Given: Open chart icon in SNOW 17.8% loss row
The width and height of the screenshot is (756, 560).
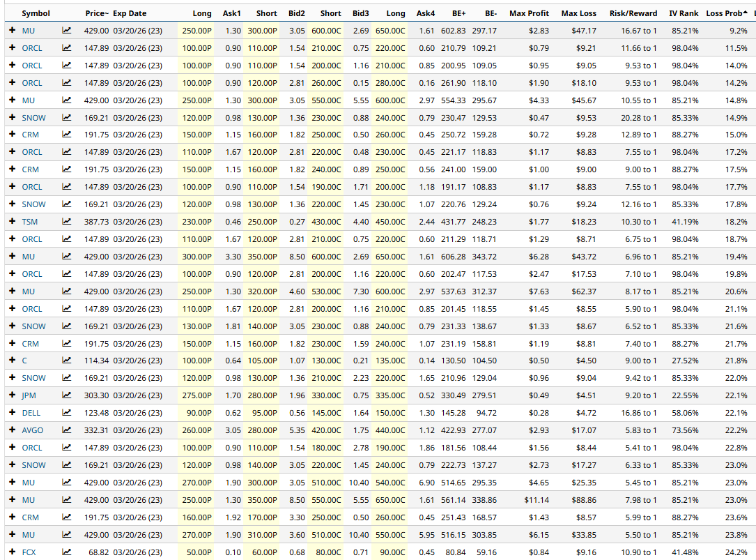Looking at the screenshot, I should tap(66, 204).
